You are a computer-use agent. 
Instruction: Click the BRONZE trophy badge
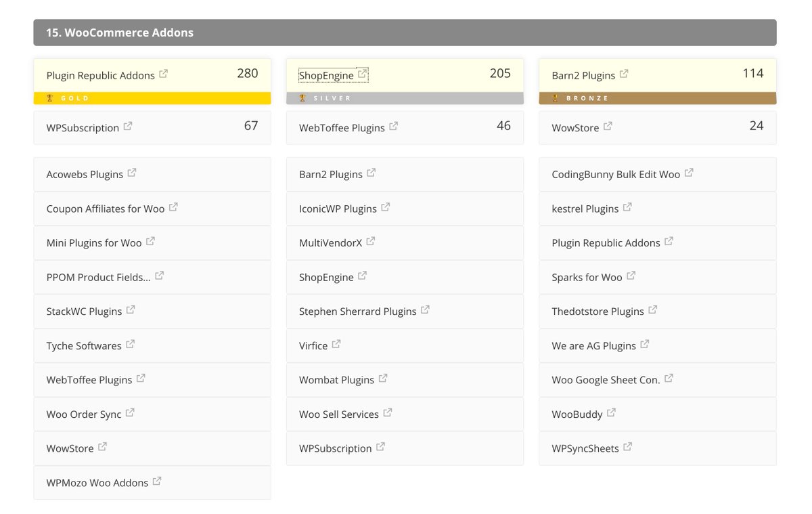658,98
